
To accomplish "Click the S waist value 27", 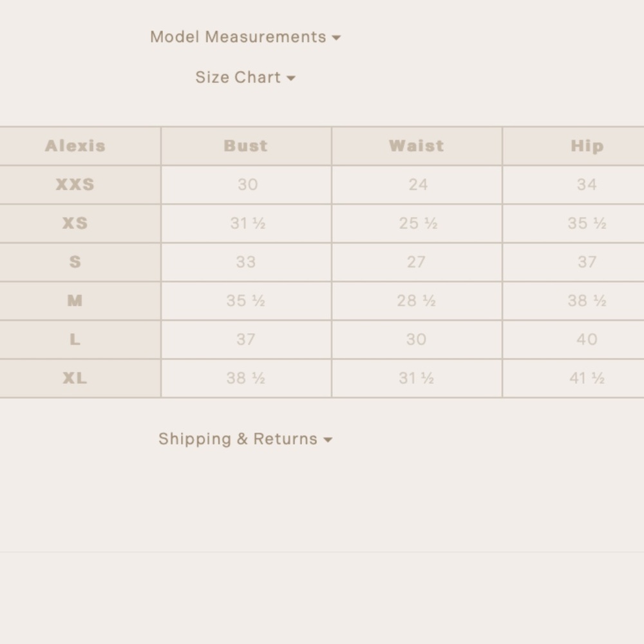I will tap(417, 262).
